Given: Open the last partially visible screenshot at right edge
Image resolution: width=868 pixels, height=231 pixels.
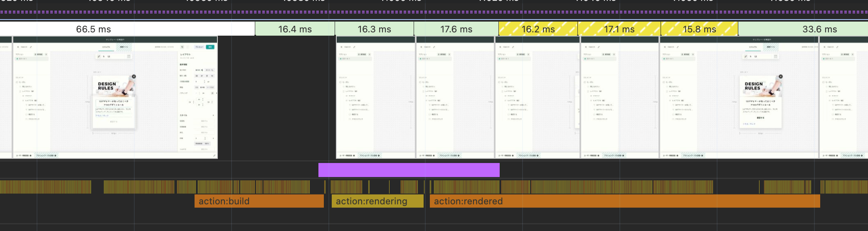Looking at the screenshot, I should [843, 98].
